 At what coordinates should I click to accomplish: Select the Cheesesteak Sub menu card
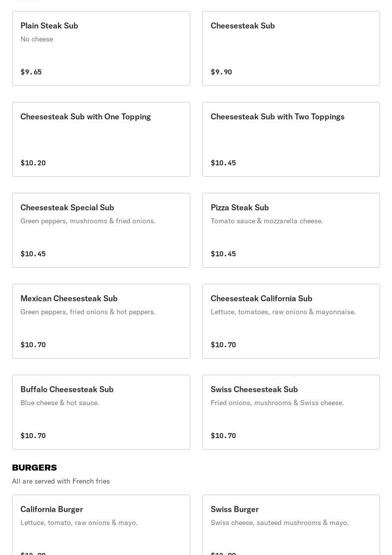(291, 48)
